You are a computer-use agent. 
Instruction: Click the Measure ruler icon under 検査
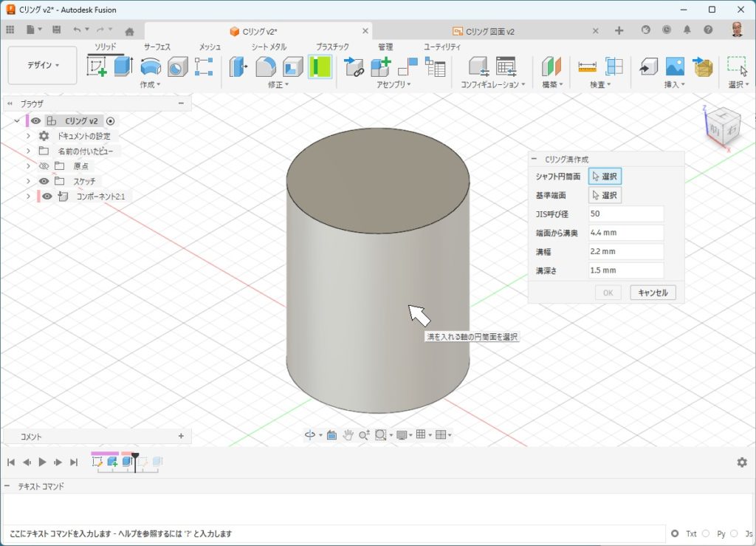click(587, 66)
